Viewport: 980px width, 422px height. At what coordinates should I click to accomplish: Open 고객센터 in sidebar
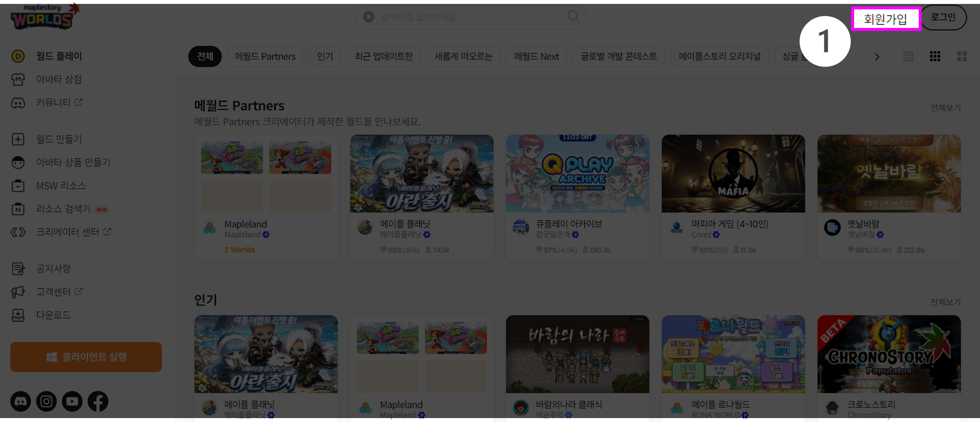53,292
